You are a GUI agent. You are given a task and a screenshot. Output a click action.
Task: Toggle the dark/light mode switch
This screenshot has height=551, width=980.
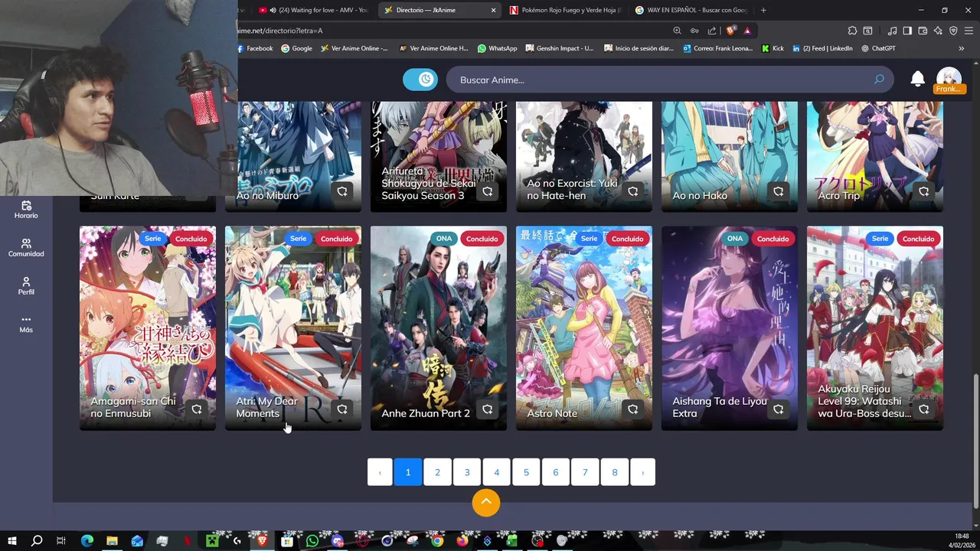(420, 80)
